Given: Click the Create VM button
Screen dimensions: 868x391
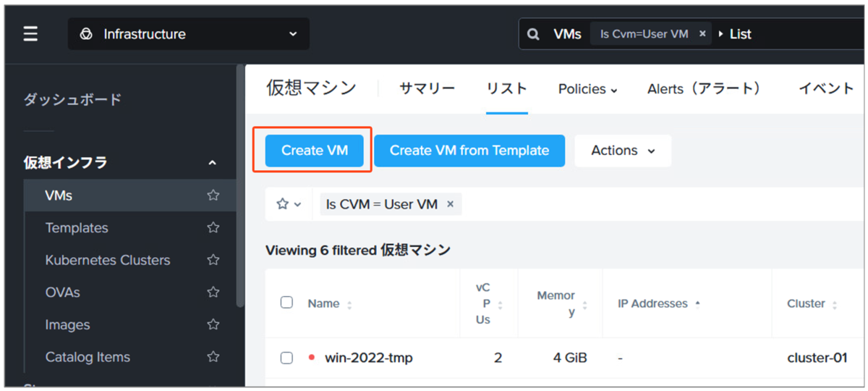Looking at the screenshot, I should click(314, 151).
